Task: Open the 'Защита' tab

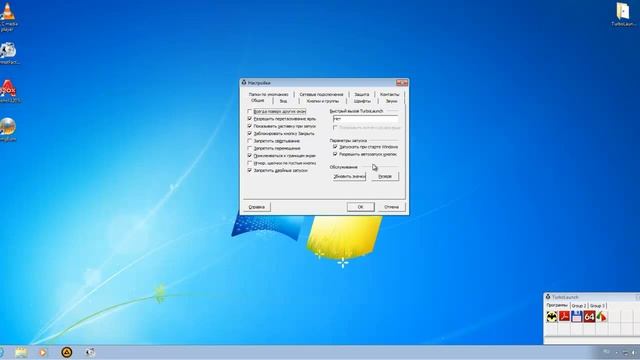Action: pos(362,94)
